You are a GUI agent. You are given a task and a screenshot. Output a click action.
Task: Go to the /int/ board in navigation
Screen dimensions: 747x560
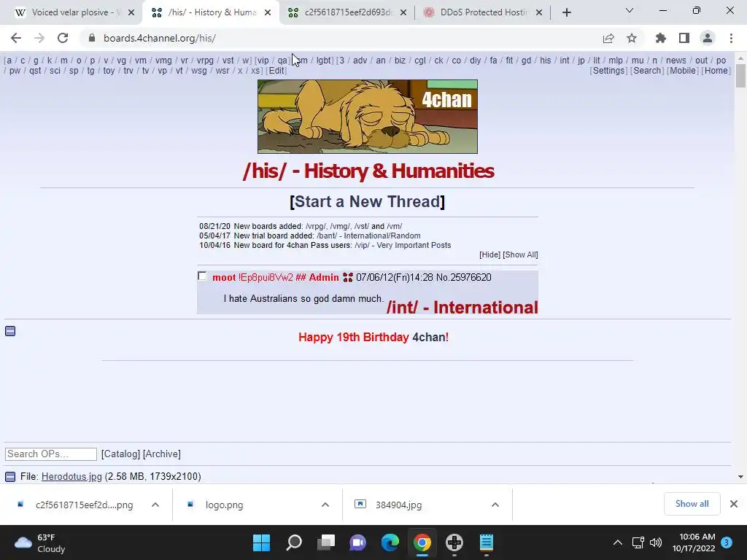[x=565, y=61]
